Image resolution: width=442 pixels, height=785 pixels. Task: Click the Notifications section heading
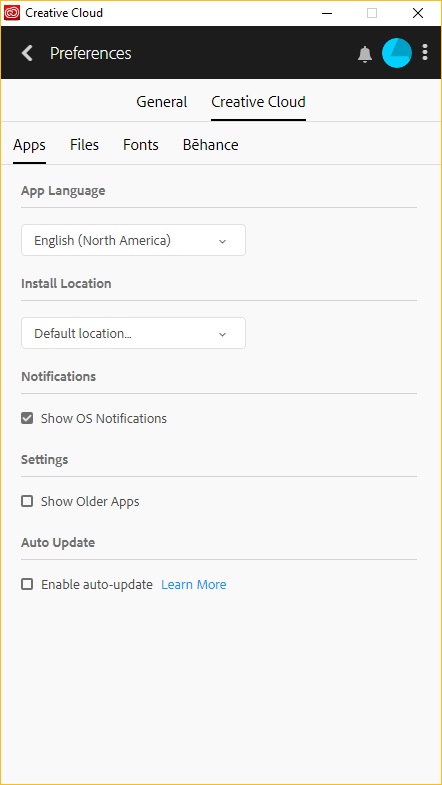tap(59, 376)
